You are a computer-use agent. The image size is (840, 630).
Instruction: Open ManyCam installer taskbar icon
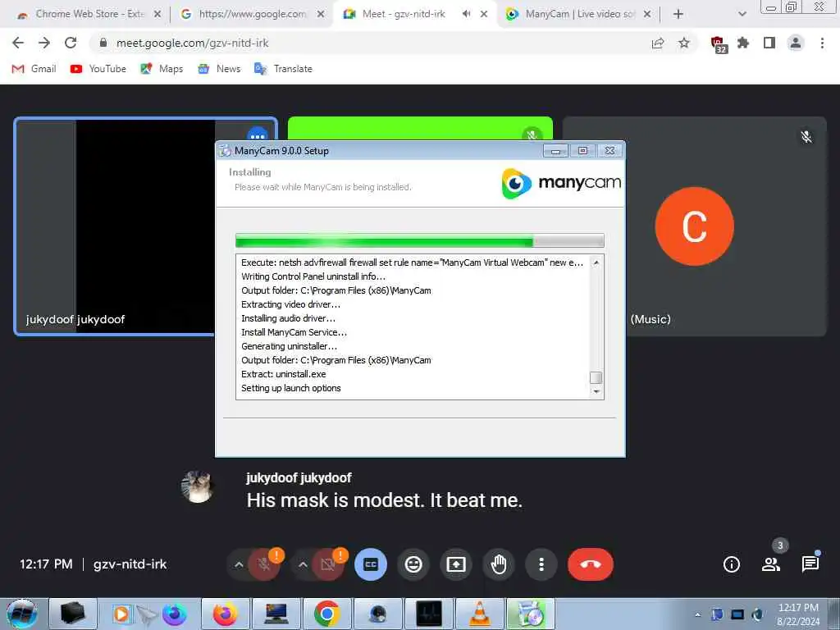(x=531, y=614)
